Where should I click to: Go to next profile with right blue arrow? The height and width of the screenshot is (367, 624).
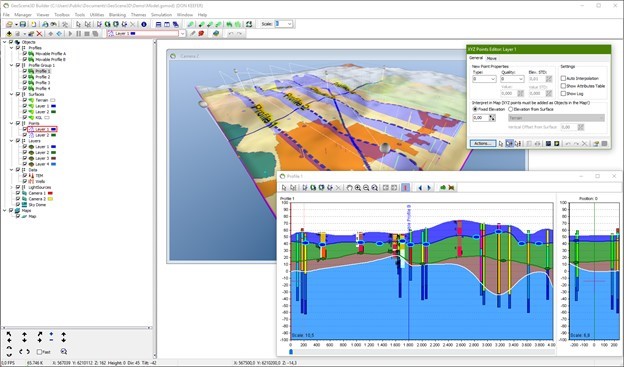[429, 188]
